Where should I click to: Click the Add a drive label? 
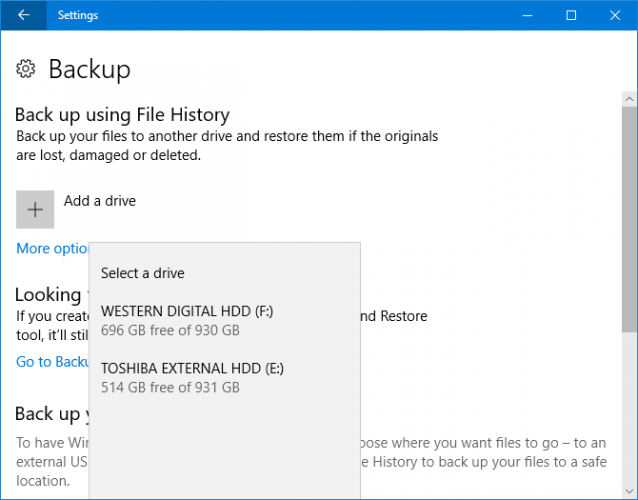(100, 201)
